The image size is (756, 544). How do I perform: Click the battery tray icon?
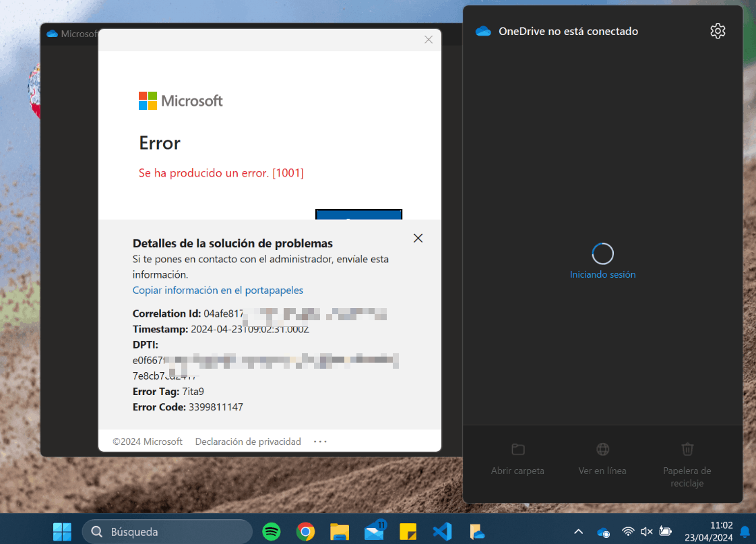coord(665,531)
